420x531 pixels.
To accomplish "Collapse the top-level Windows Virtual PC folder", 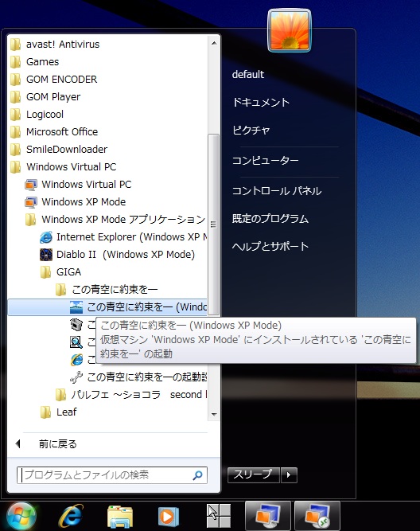I will click(64, 167).
